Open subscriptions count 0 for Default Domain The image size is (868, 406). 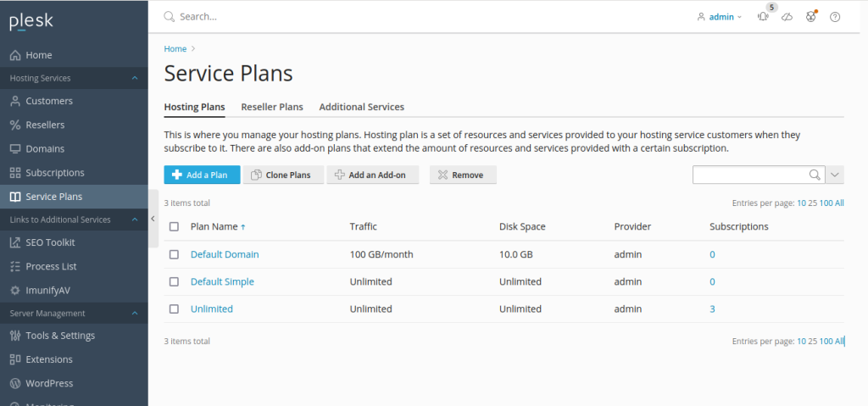[712, 254]
